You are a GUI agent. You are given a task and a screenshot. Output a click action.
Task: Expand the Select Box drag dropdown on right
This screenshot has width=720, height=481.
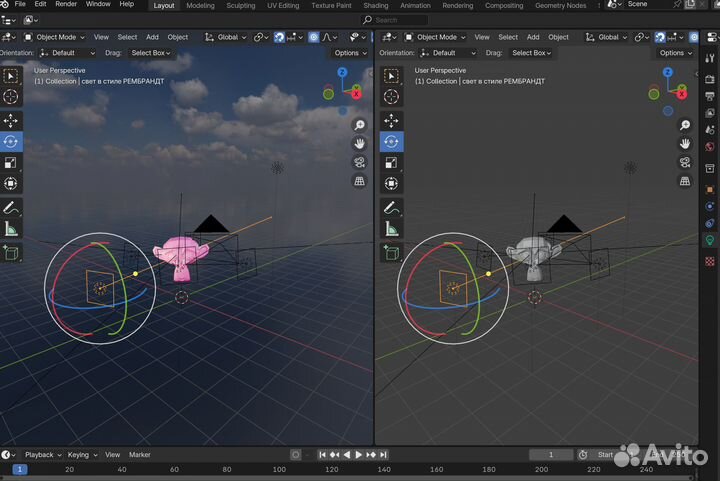(529, 53)
